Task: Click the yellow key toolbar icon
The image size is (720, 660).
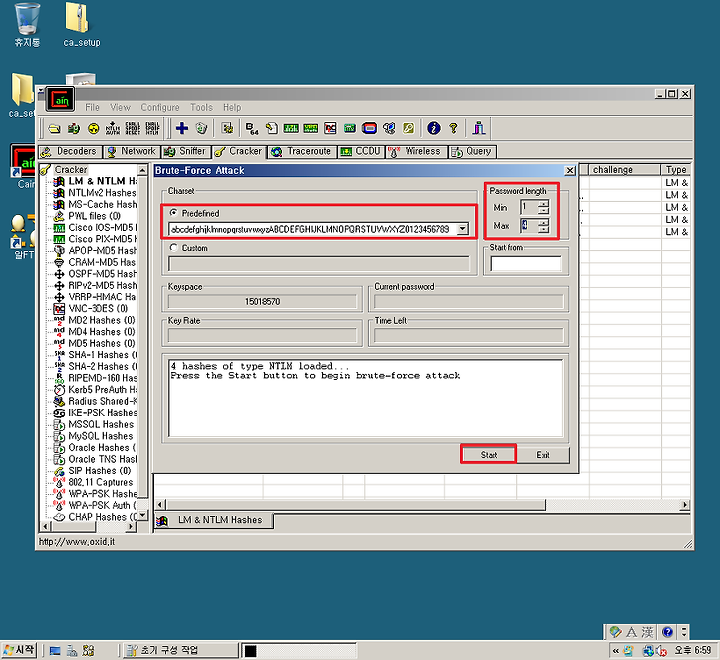Action: [409, 128]
